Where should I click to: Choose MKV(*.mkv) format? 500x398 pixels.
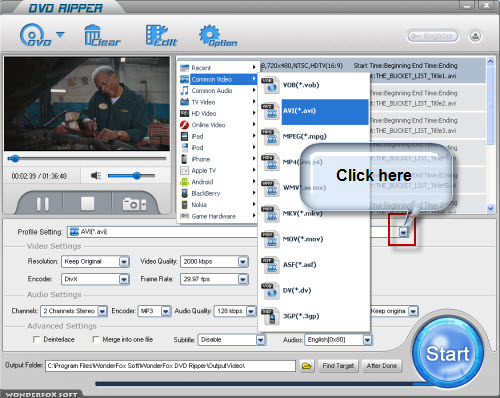[x=314, y=214]
